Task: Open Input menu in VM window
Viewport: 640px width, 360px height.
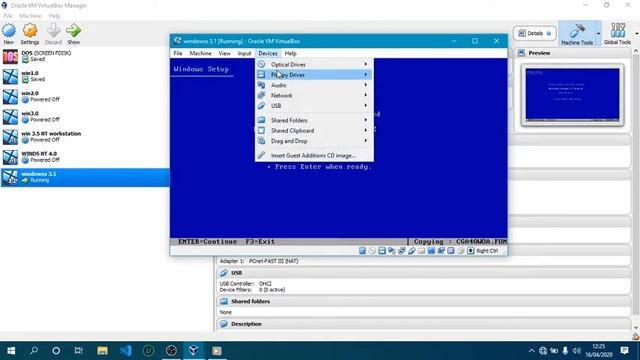Action: click(x=244, y=53)
